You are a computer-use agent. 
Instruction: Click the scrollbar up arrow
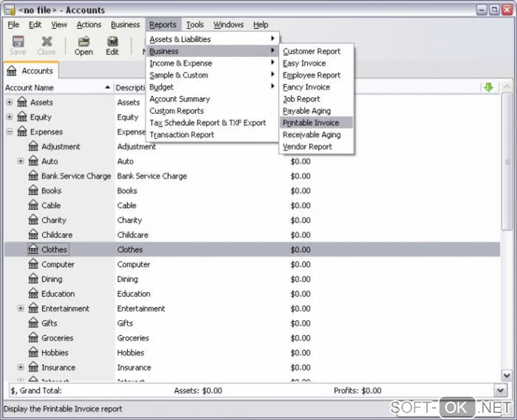507,87
